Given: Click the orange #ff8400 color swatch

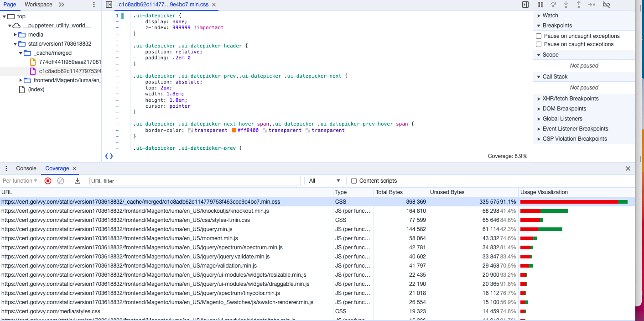Looking at the screenshot, I should (x=234, y=131).
